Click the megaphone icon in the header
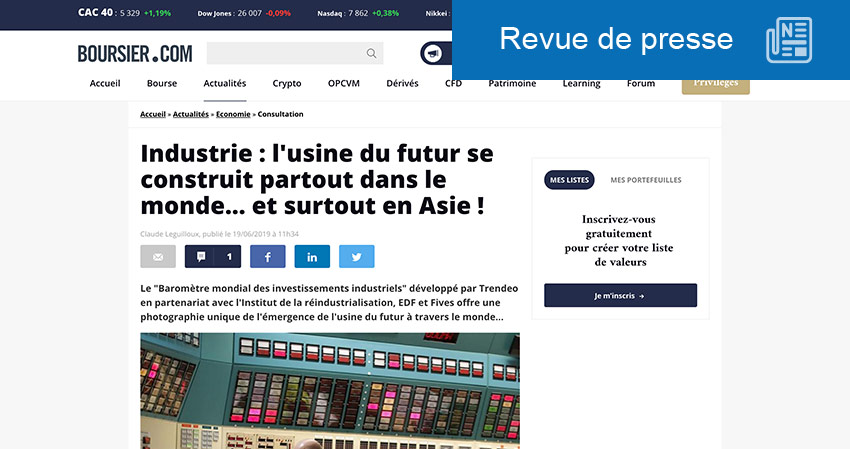Image resolution: width=850 pixels, height=449 pixels. [x=433, y=54]
